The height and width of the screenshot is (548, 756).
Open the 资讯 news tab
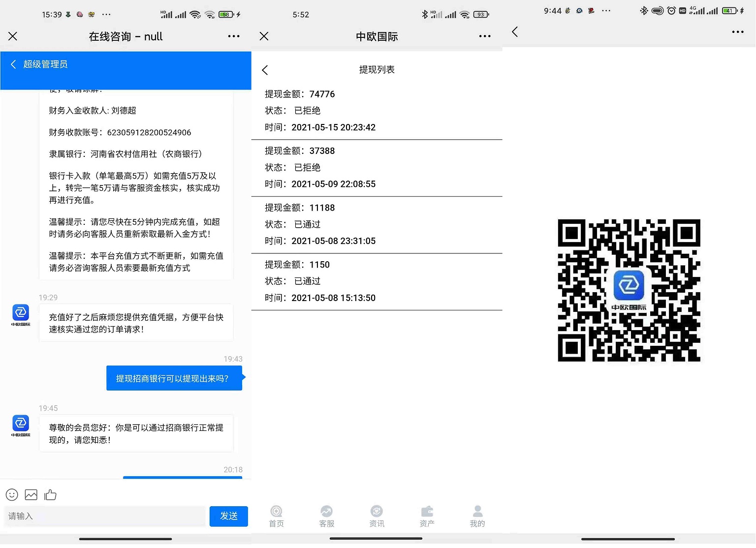[x=377, y=517]
